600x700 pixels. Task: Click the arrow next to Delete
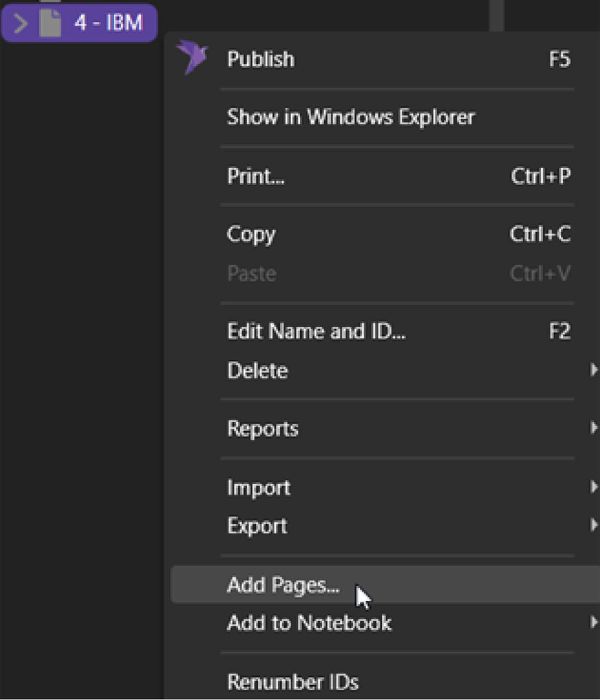(x=593, y=370)
